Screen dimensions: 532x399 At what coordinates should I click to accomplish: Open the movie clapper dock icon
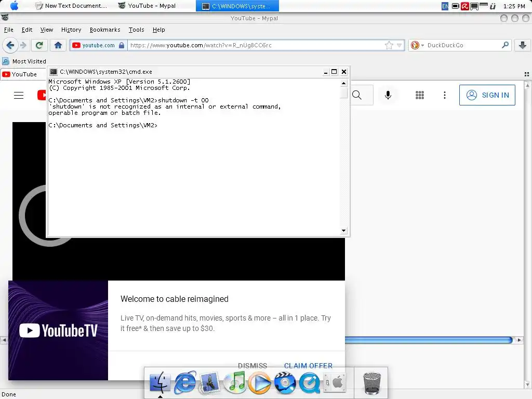pos(285,382)
